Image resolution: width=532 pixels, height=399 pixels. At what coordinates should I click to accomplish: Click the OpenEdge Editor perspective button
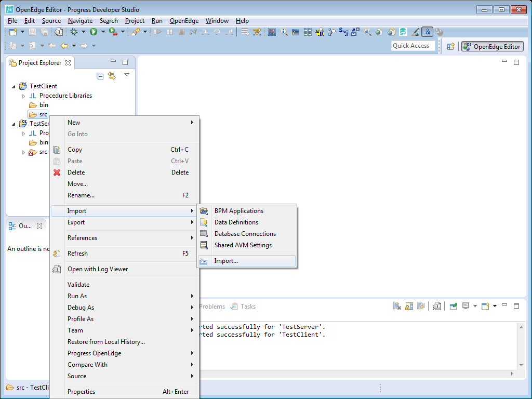493,46
